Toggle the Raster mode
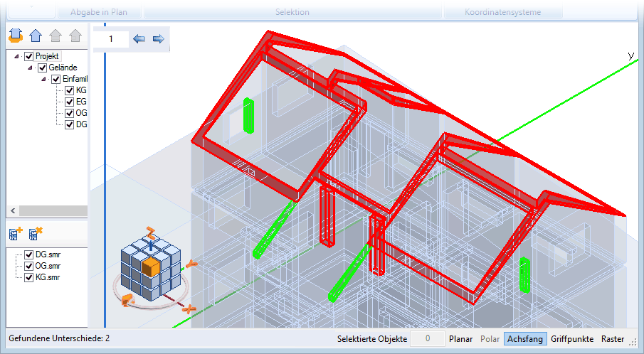Viewport: 644px width, 354px height. pos(613,339)
